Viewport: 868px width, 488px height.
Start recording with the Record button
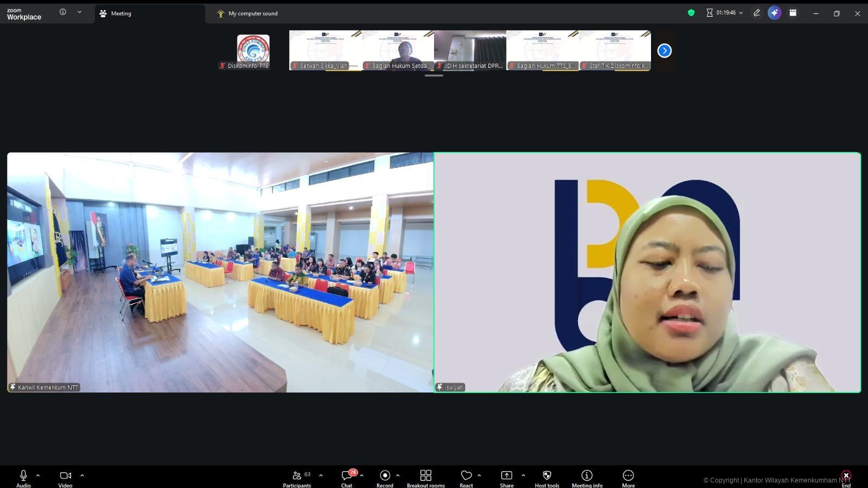pos(385,478)
